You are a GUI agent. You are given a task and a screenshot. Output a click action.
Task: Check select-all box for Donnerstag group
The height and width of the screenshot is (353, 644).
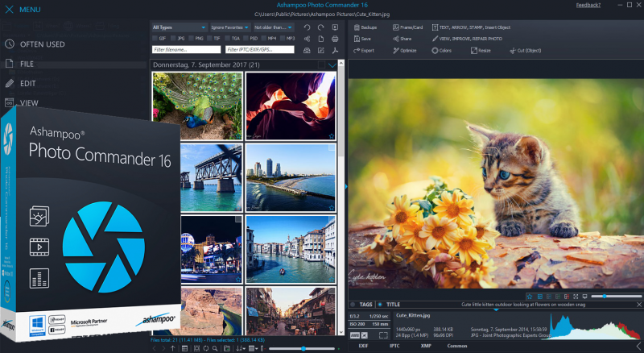click(321, 64)
